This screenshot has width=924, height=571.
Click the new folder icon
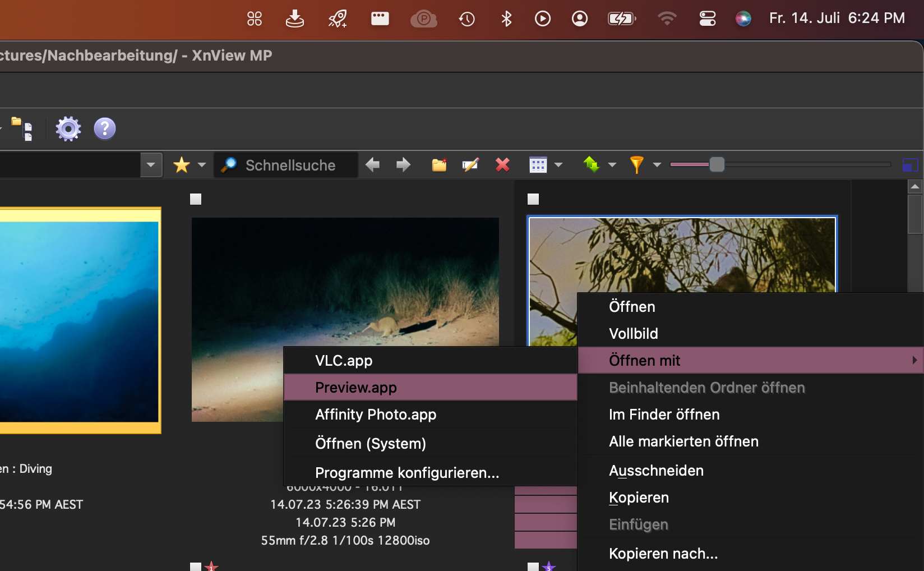(x=439, y=165)
